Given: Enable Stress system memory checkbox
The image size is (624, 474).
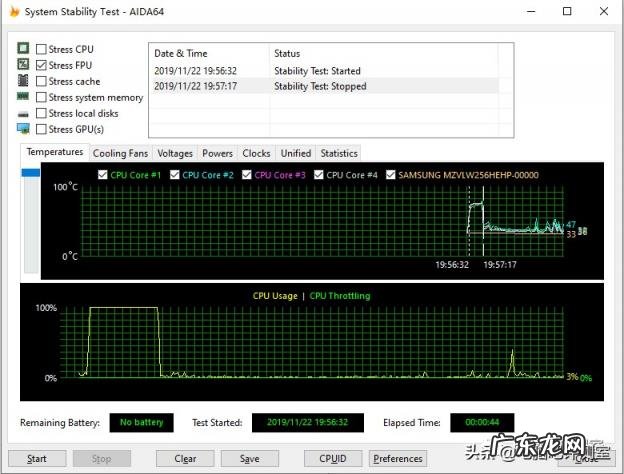Looking at the screenshot, I should (x=41, y=98).
